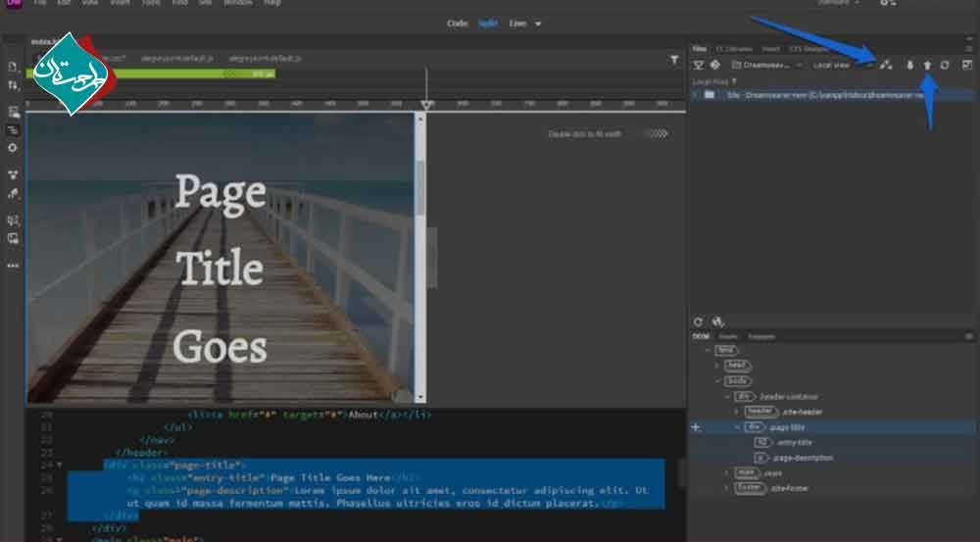Open the Window menu
Screen dimensions: 980x542
click(x=238, y=3)
